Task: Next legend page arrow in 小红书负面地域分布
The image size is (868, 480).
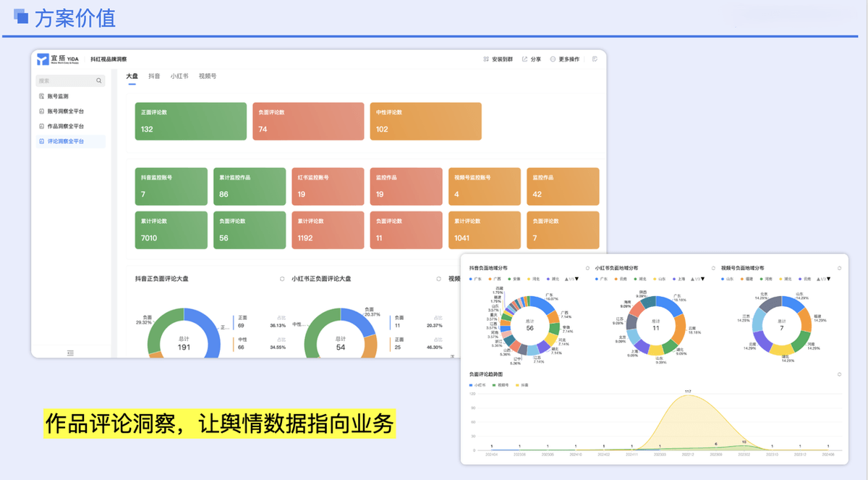Action: pyautogui.click(x=703, y=279)
